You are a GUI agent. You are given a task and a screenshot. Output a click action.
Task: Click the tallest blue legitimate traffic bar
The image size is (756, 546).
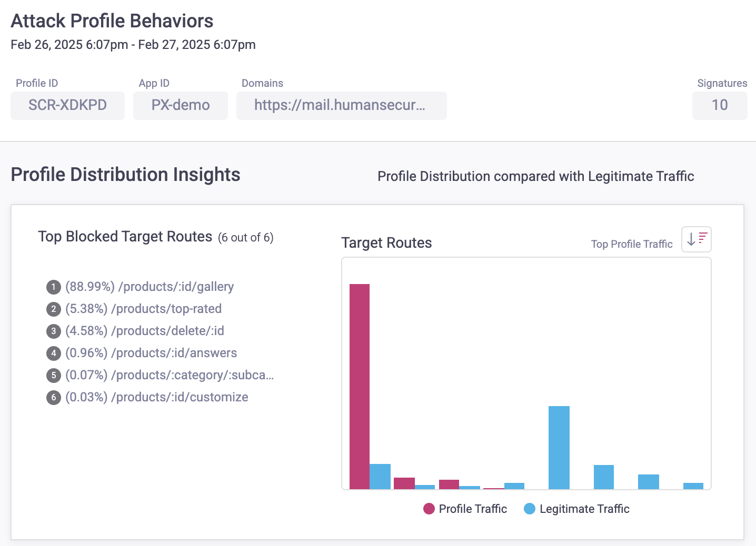[559, 447]
